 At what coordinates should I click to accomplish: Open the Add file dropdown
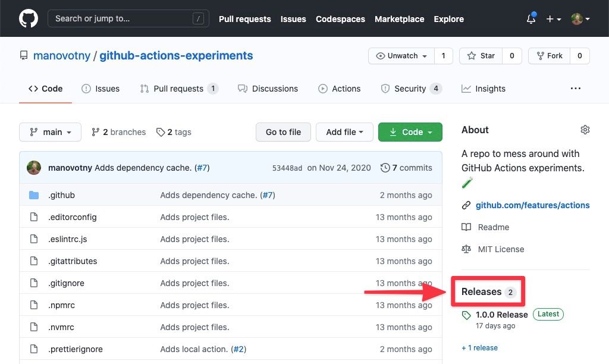344,132
